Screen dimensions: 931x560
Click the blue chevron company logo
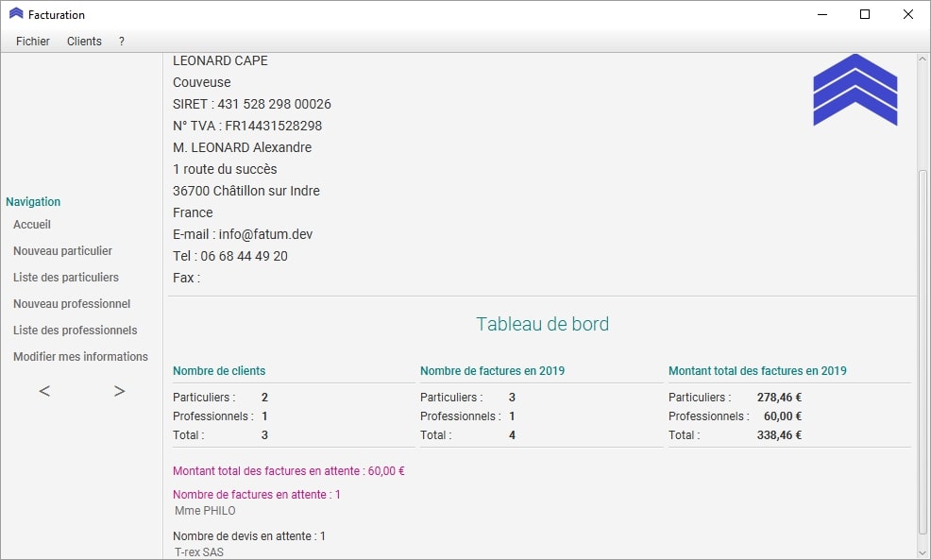855,91
